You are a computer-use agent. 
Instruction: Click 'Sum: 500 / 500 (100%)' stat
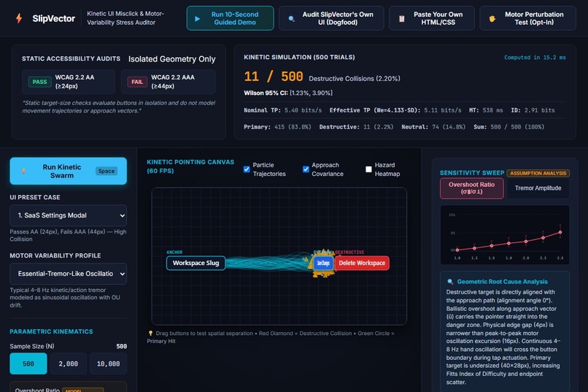(509, 127)
